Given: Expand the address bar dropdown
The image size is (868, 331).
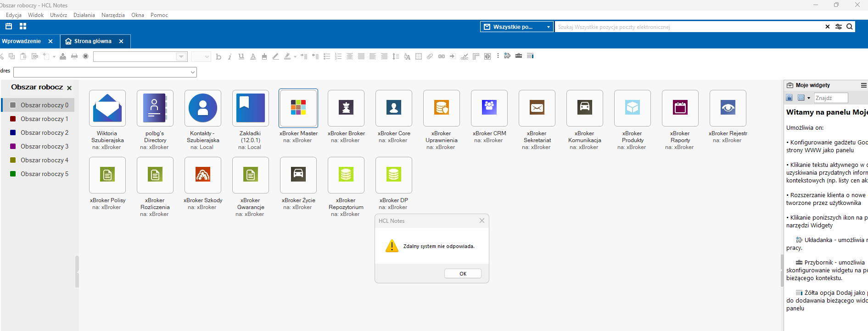Looking at the screenshot, I should [193, 72].
